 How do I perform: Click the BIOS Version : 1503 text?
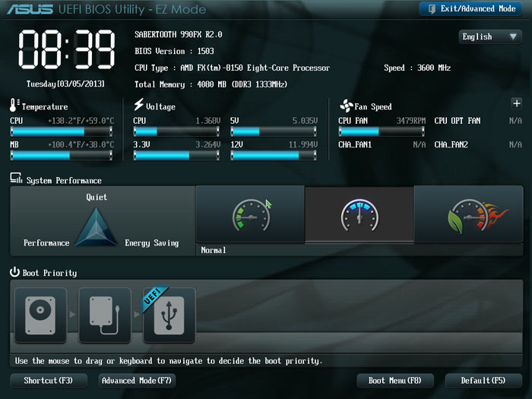click(x=174, y=51)
